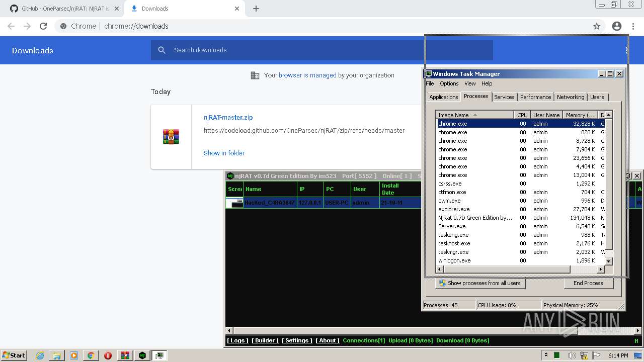Open the Task Manager Options menu
This screenshot has width=644, height=362.
pos(449,83)
